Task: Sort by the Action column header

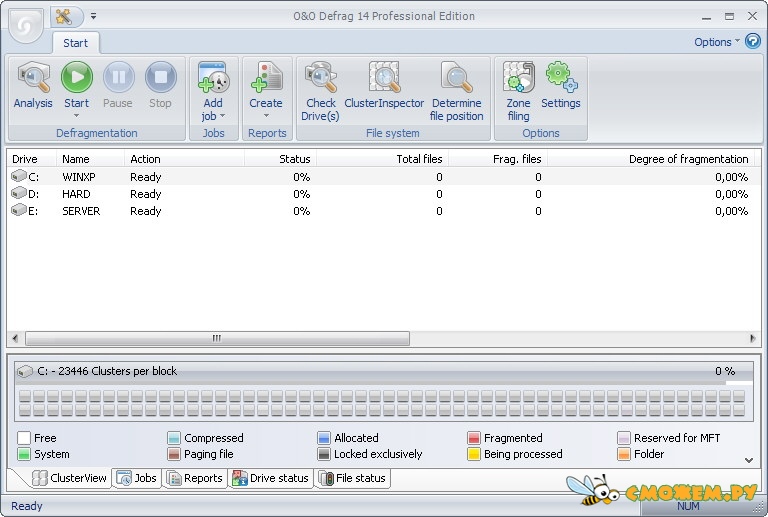Action: pyautogui.click(x=184, y=159)
